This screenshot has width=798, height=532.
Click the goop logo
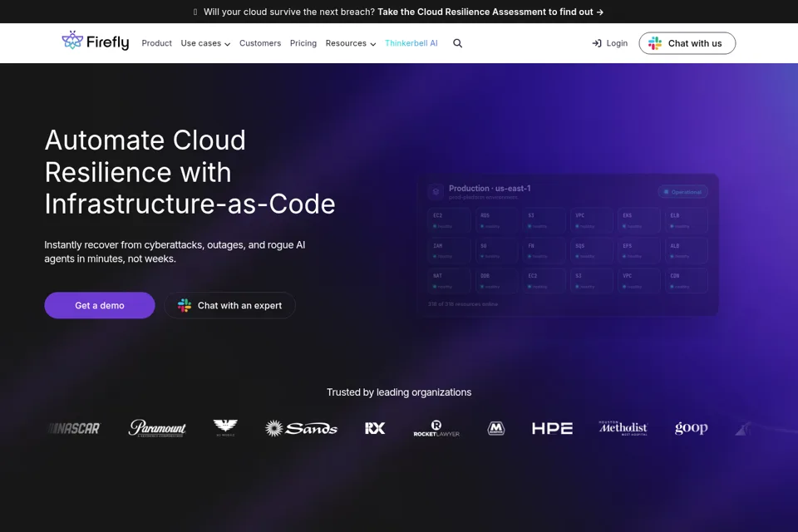[691, 428]
